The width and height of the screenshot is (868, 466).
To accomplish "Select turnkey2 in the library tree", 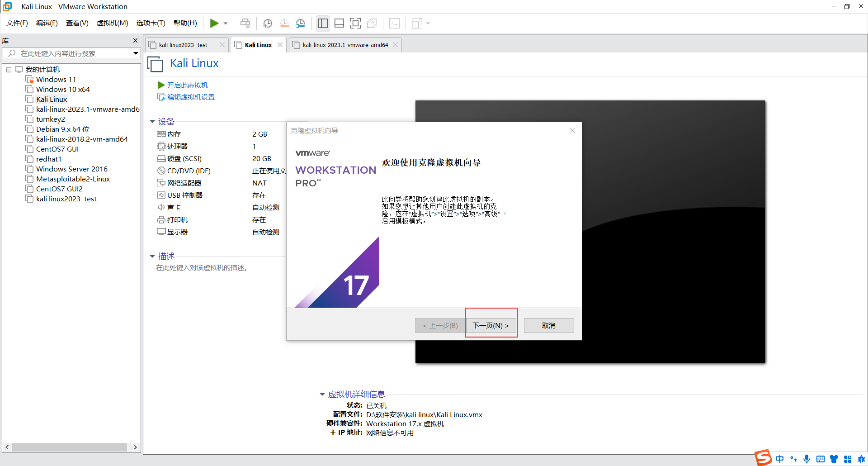I will (51, 119).
